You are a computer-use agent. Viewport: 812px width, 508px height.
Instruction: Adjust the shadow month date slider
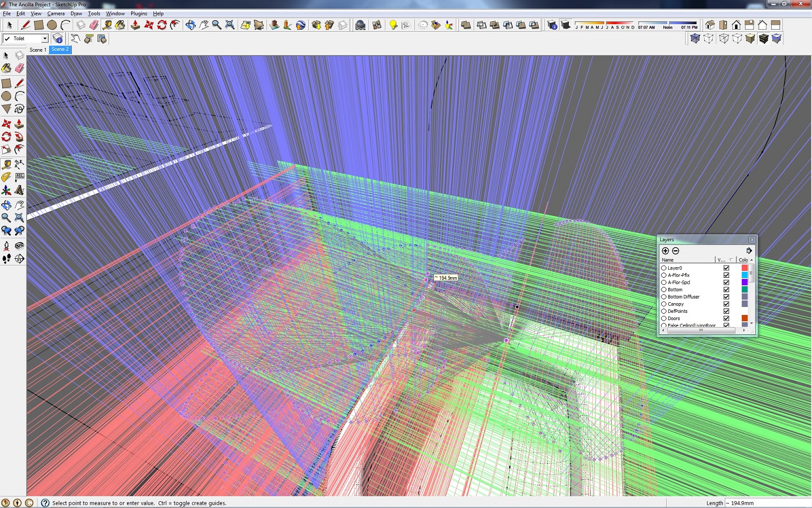pyautogui.click(x=605, y=23)
